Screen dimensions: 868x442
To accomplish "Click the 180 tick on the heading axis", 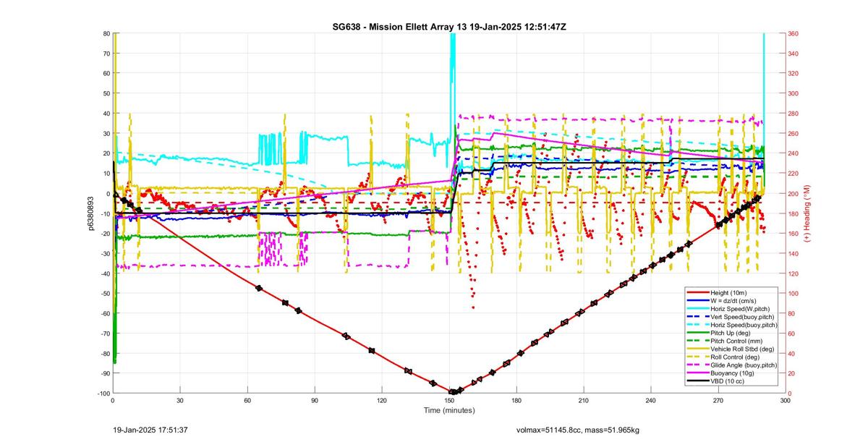I will click(x=794, y=213).
